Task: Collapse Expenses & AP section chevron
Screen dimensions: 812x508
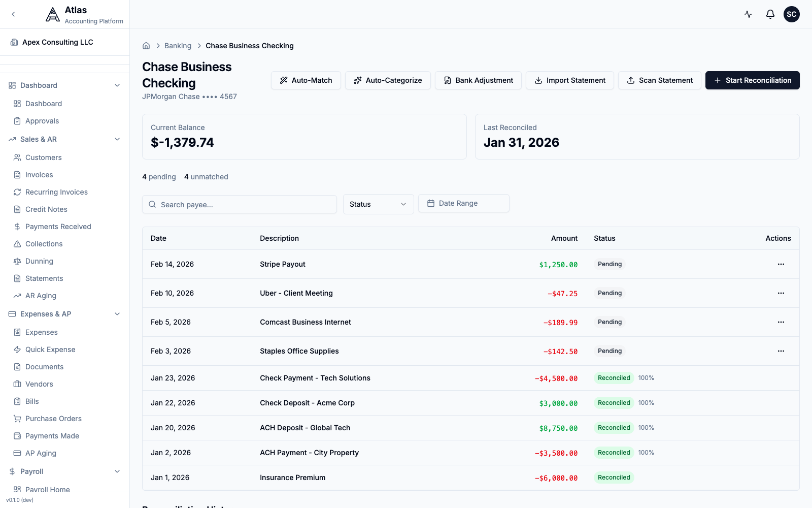Action: click(x=117, y=314)
